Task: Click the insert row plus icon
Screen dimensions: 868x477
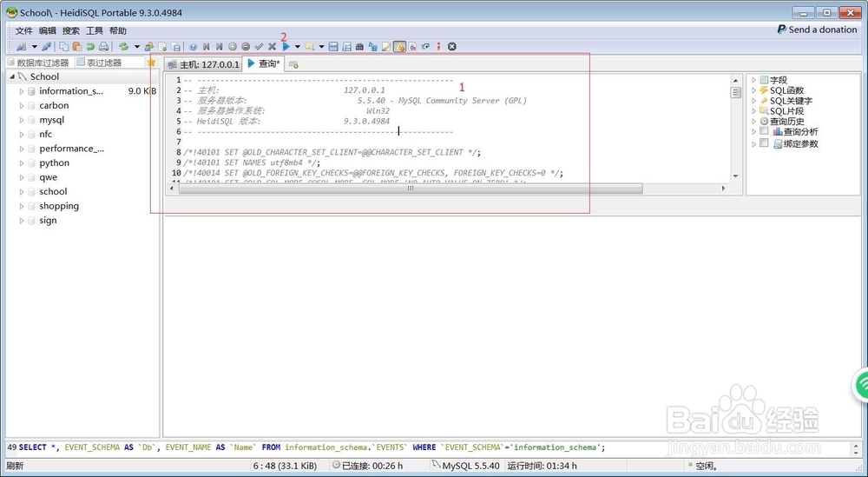Action: pos(233,47)
